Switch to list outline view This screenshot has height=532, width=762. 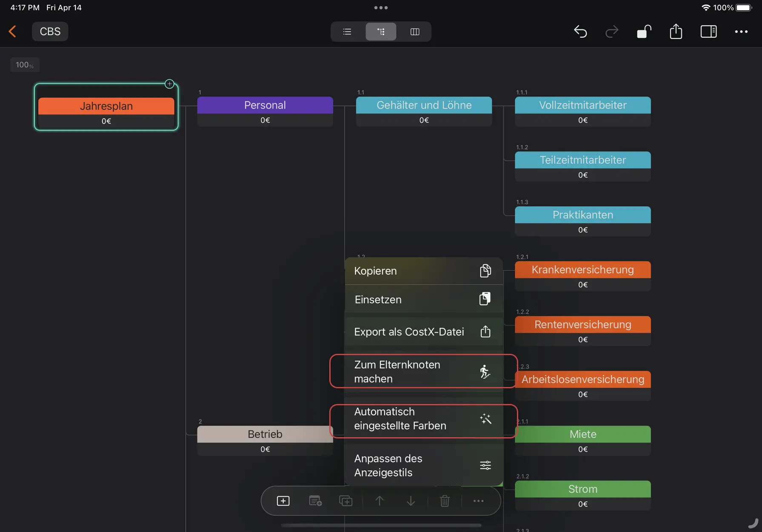point(347,31)
